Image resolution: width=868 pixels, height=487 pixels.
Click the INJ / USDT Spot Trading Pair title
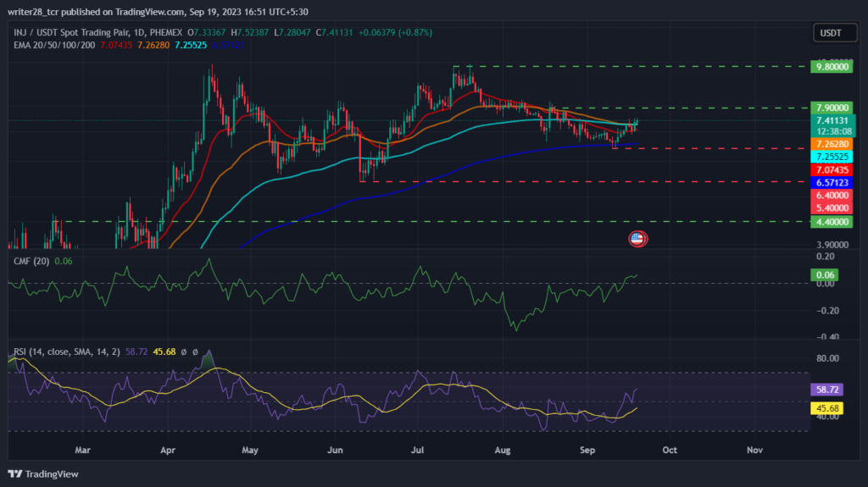(x=98, y=33)
